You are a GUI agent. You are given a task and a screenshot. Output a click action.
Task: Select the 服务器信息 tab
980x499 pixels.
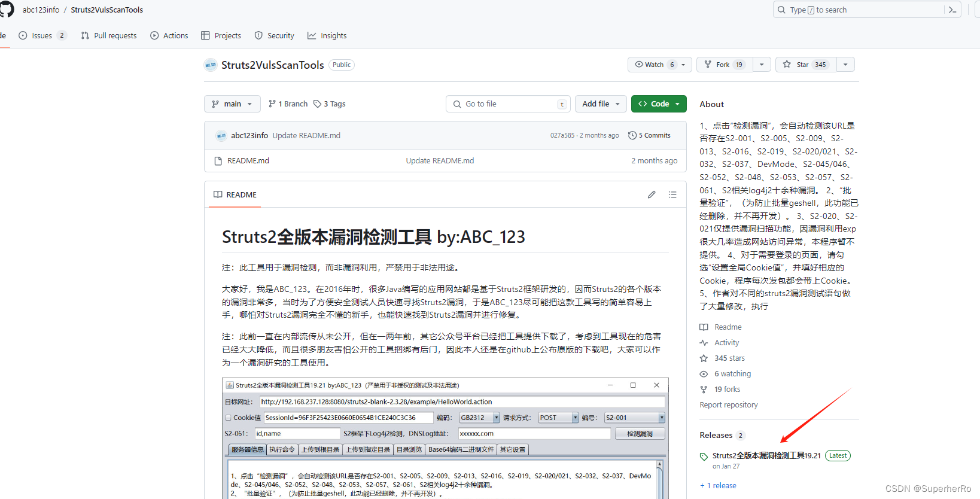[x=247, y=449]
